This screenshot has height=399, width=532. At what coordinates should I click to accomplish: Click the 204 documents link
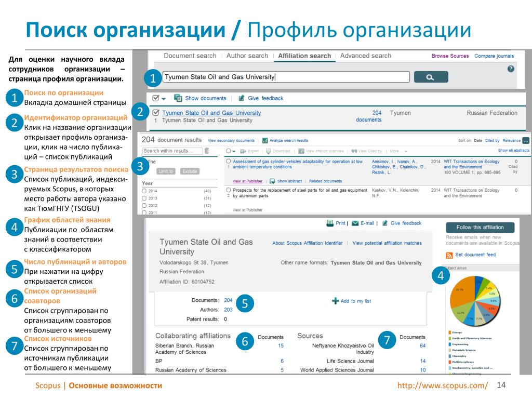tap(369, 116)
